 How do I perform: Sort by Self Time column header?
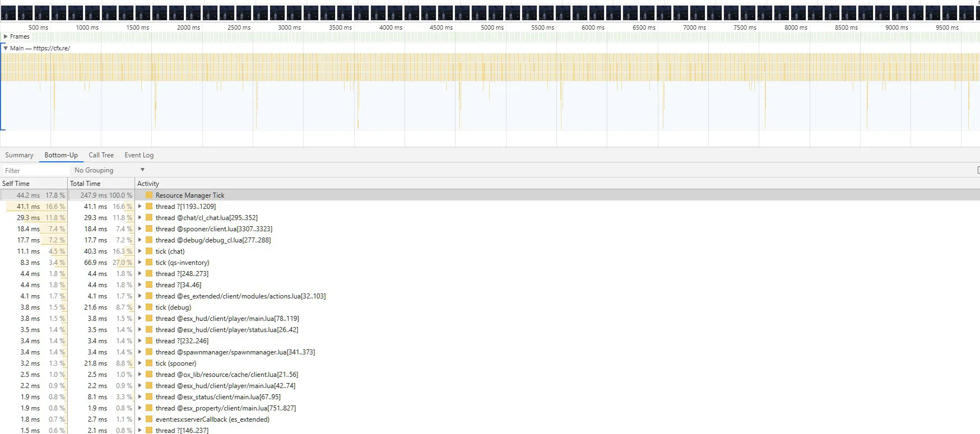(34, 184)
